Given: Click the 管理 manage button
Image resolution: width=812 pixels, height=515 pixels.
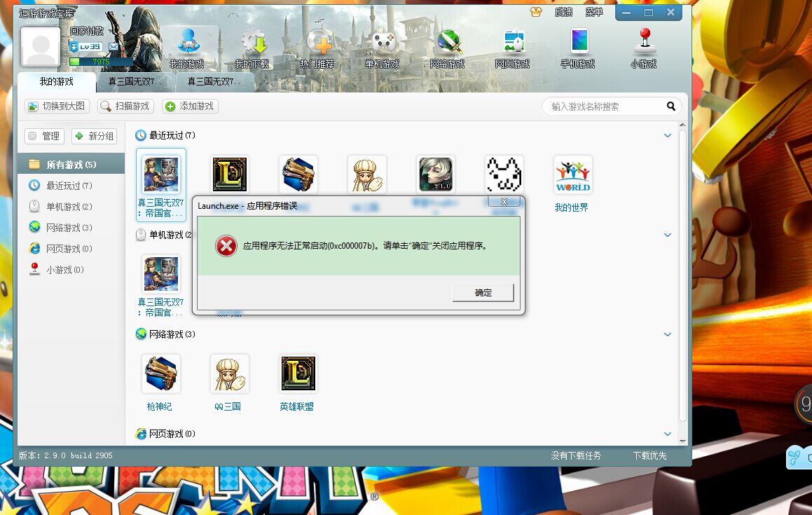Looking at the screenshot, I should tap(45, 136).
